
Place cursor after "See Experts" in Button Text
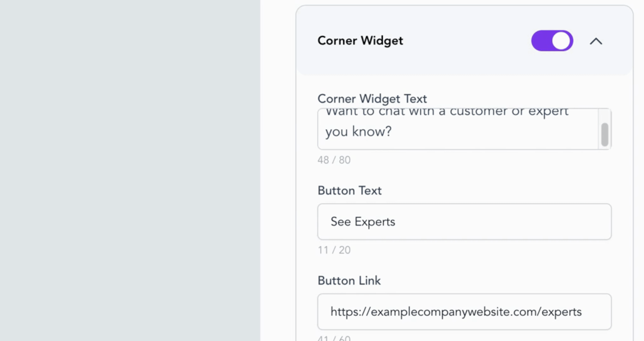pyautogui.click(x=396, y=222)
